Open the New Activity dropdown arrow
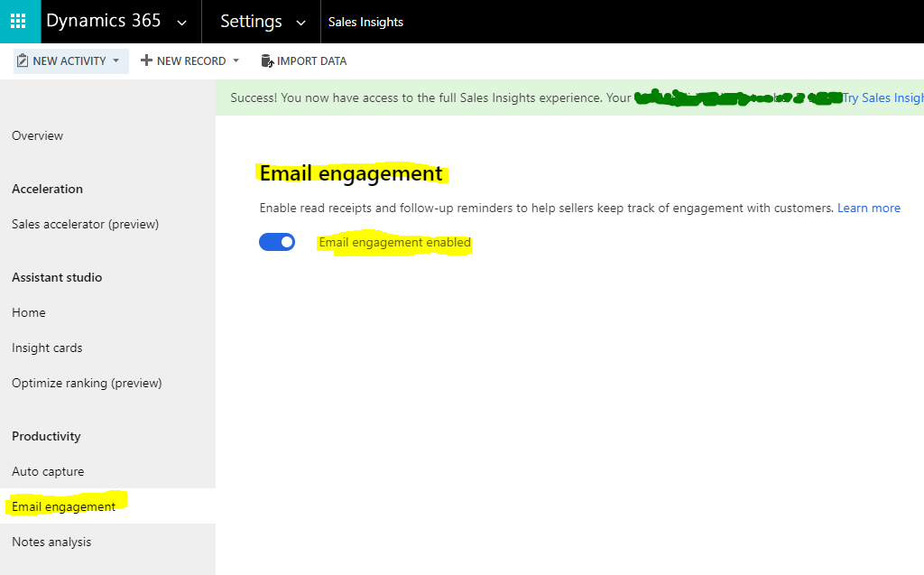The image size is (924, 575). pyautogui.click(x=115, y=61)
